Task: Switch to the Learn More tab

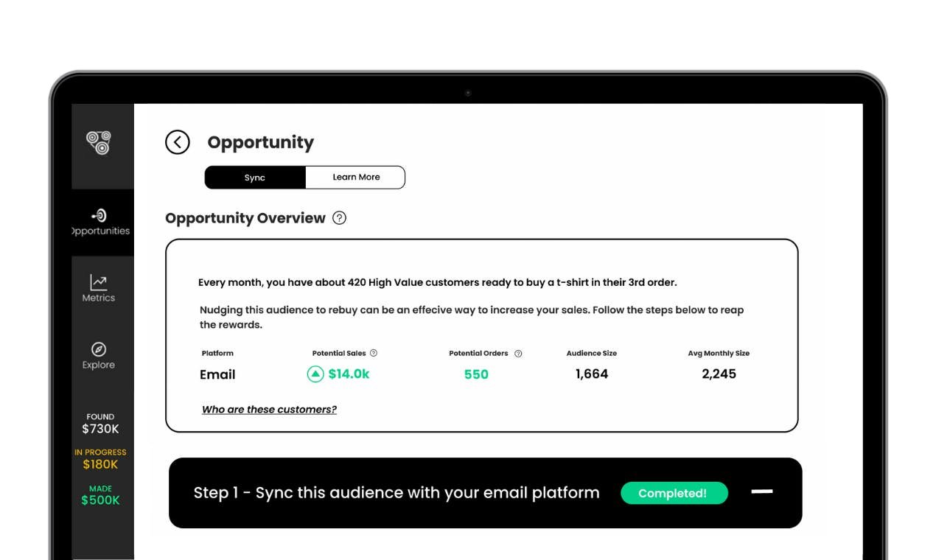Action: pyautogui.click(x=356, y=178)
